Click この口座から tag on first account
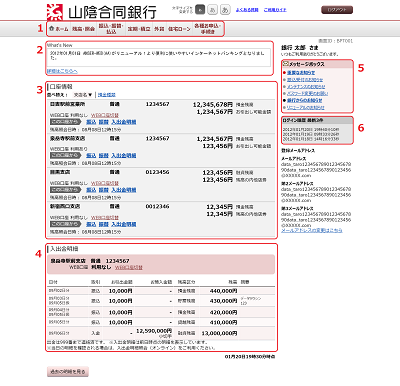 65,122
